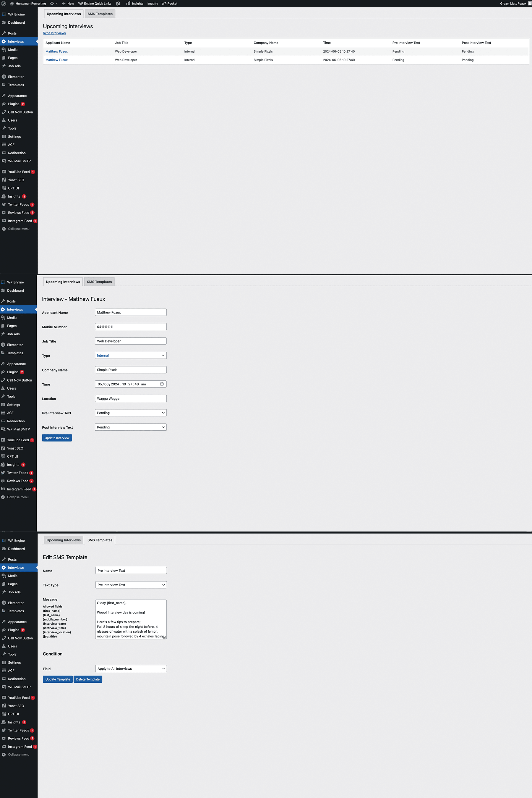The height and width of the screenshot is (798, 532).
Task: Click the Sync Interviews link
Action: pos(54,33)
